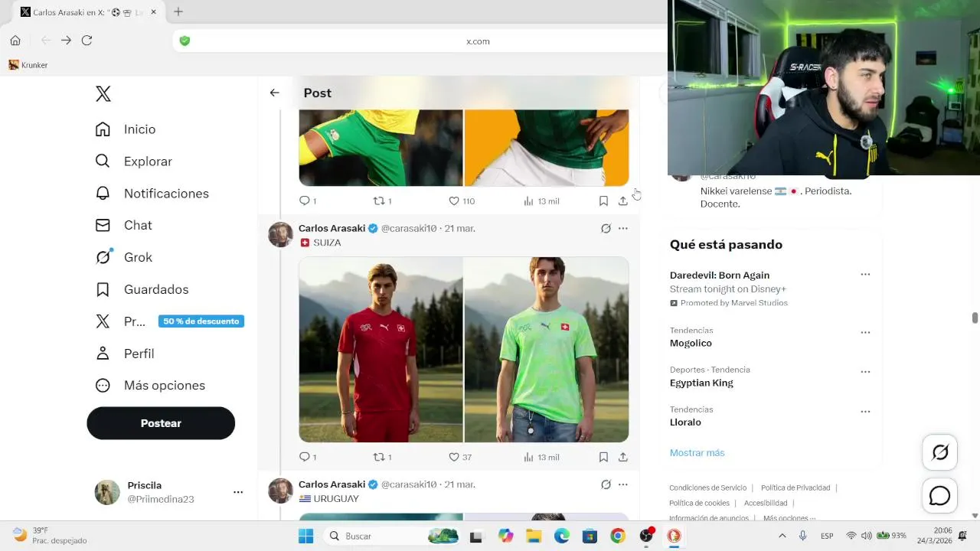The height and width of the screenshot is (551, 980).
Task: Open the Mogolico trend
Action: click(x=691, y=344)
